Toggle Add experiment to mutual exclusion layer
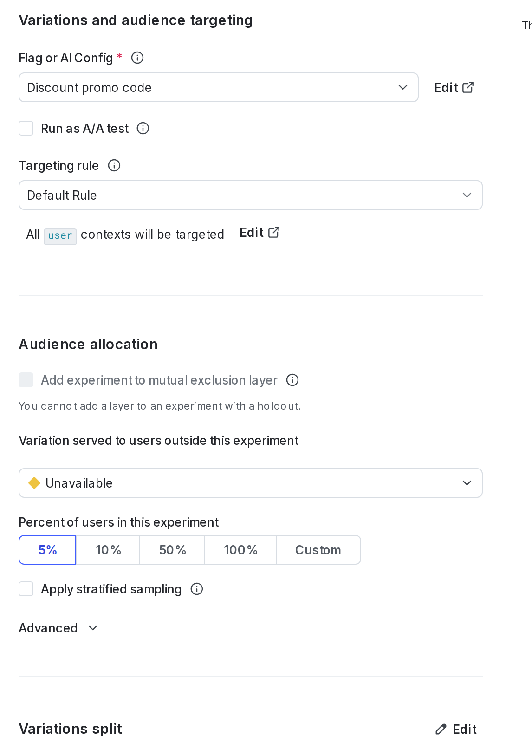This screenshot has height=756, width=532. pyautogui.click(x=26, y=380)
